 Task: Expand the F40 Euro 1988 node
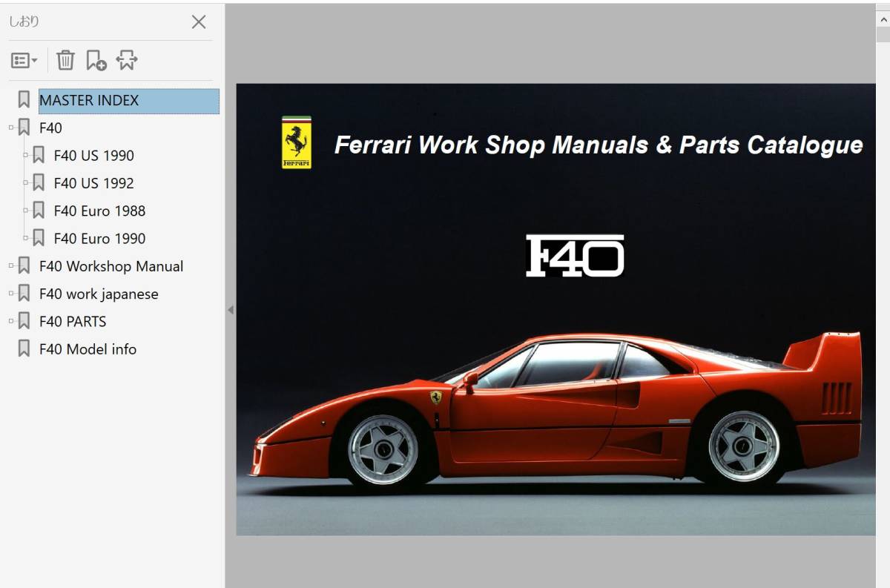click(x=26, y=211)
